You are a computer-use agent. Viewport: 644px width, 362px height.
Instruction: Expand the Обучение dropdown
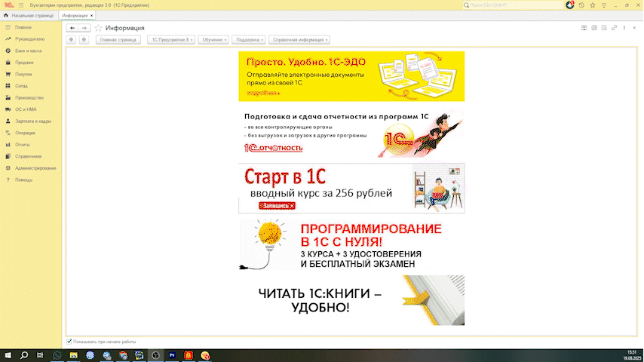(213, 40)
